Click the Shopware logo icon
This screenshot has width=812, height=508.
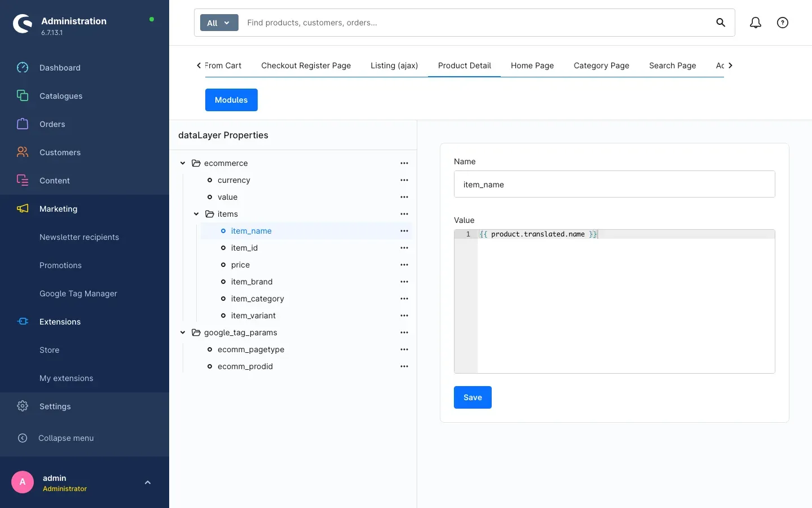pos(23,24)
